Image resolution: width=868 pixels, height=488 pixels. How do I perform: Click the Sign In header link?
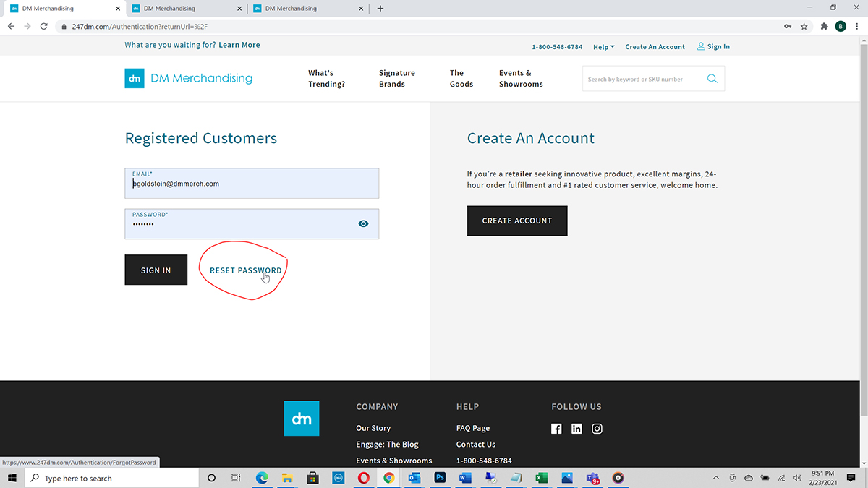713,47
